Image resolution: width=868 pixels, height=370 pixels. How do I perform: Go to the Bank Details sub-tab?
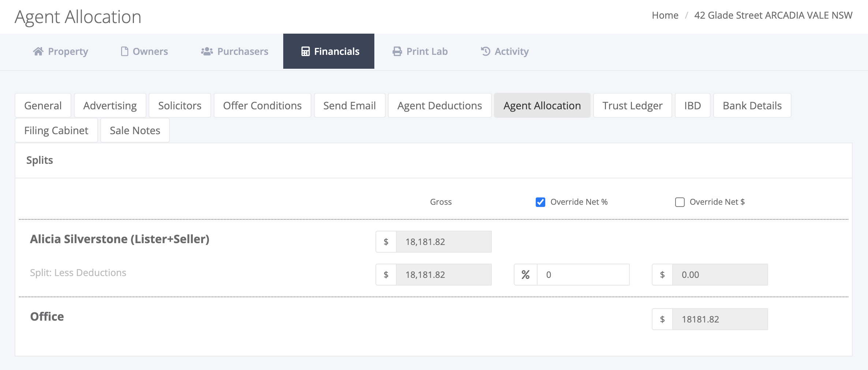pyautogui.click(x=752, y=106)
